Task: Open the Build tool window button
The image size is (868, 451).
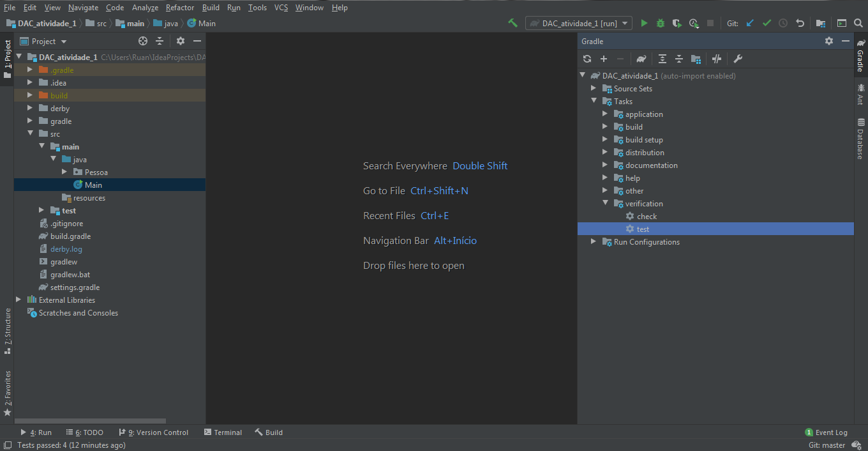Action: pyautogui.click(x=269, y=432)
